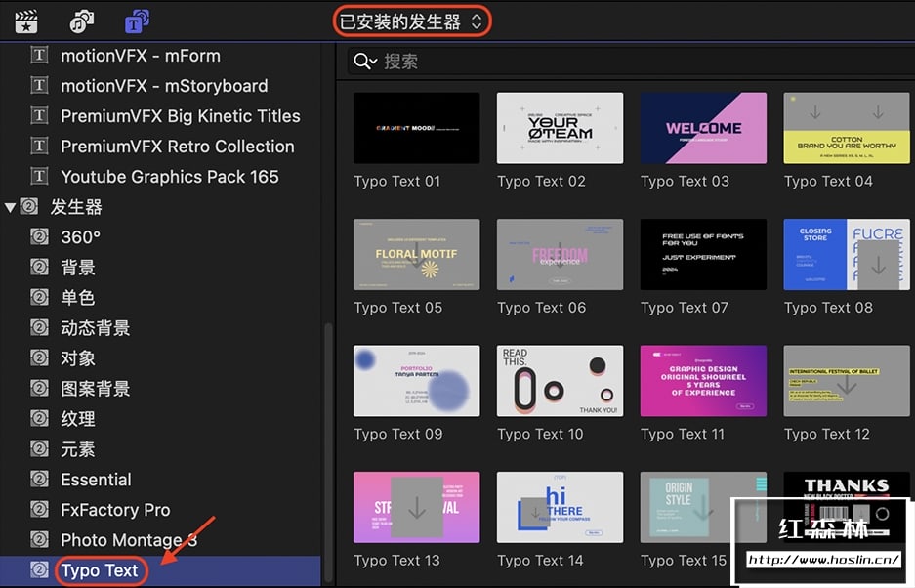Click generator icon beside 对象

click(39, 357)
